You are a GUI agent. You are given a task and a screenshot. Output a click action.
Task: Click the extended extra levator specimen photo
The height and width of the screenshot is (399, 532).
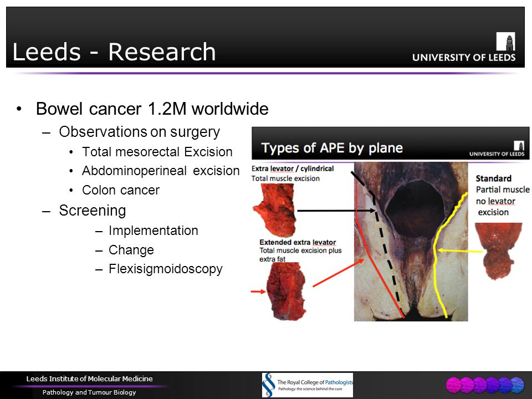pyautogui.click(x=287, y=291)
